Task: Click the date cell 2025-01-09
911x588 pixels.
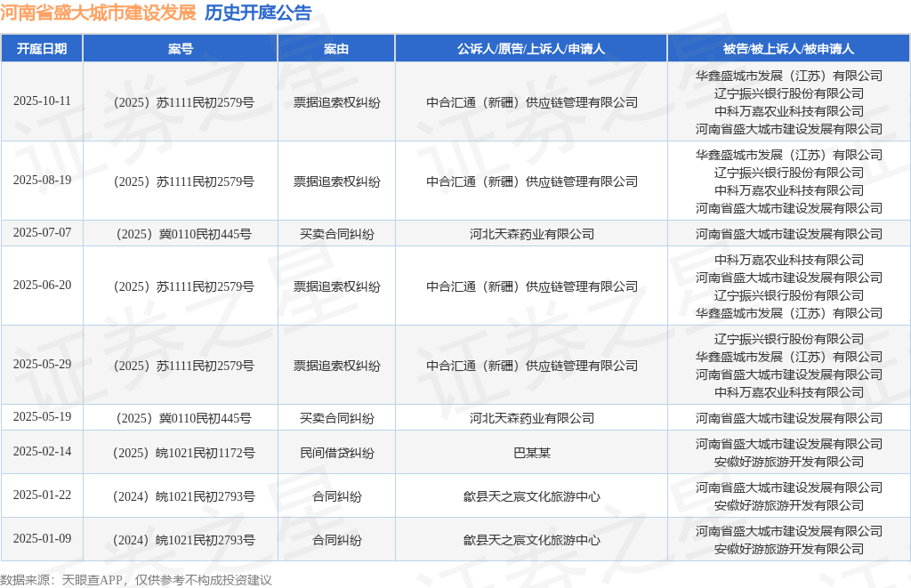Action: [x=42, y=538]
